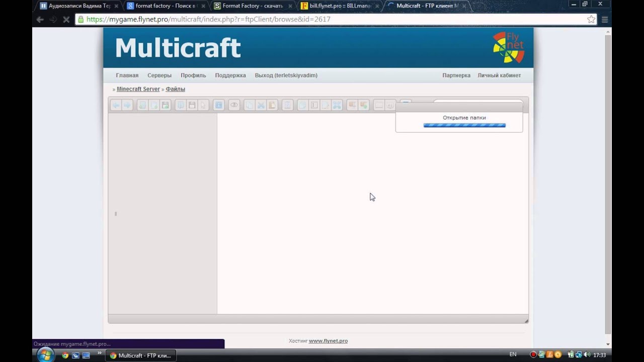Click the Открытие папки progress bar
This screenshot has width=644, height=362.
tap(464, 125)
